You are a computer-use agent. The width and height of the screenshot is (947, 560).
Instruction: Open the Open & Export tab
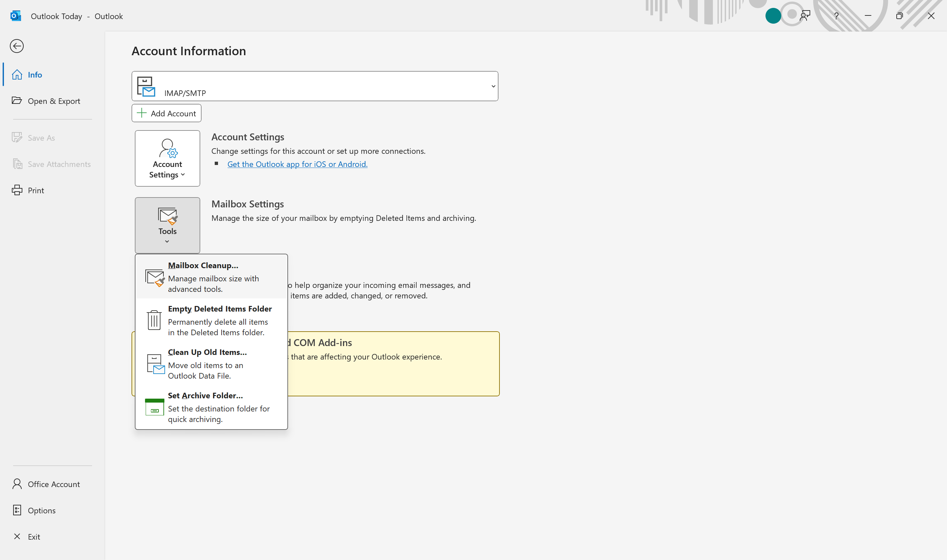pyautogui.click(x=53, y=101)
